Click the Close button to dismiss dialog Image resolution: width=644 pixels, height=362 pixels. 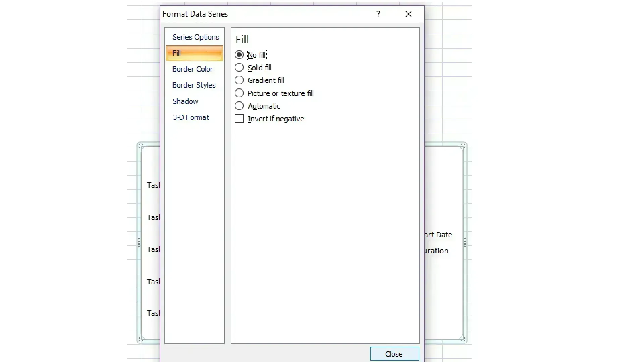tap(394, 354)
